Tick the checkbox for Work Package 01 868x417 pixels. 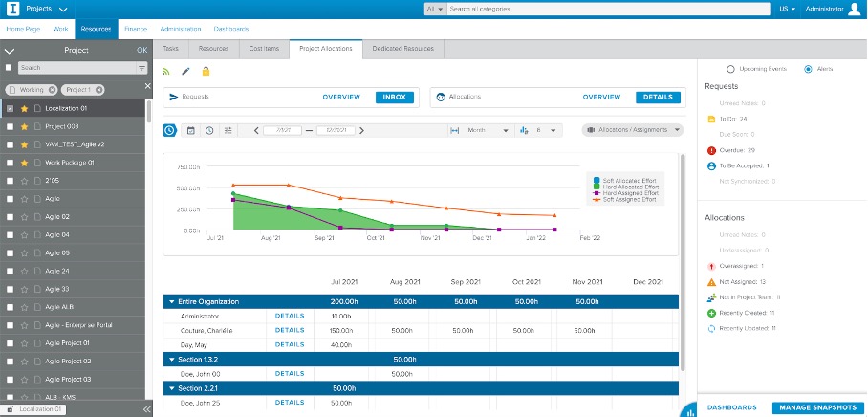(10, 163)
